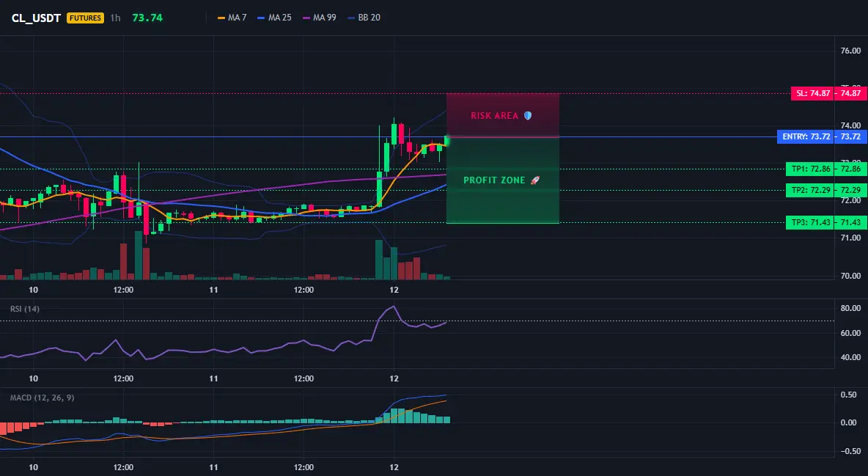Select the 1h timeframe label

click(x=115, y=18)
